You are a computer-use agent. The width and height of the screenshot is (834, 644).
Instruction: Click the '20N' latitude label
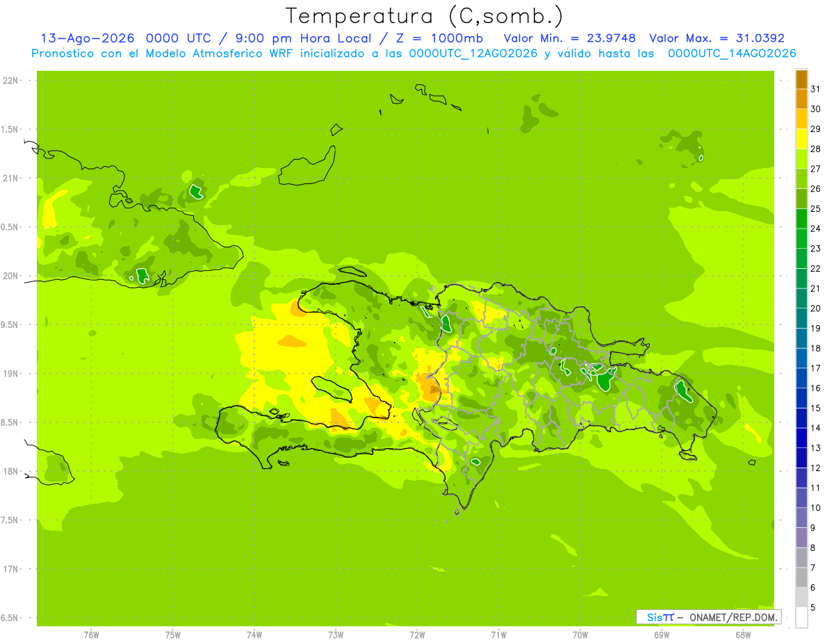[10, 276]
